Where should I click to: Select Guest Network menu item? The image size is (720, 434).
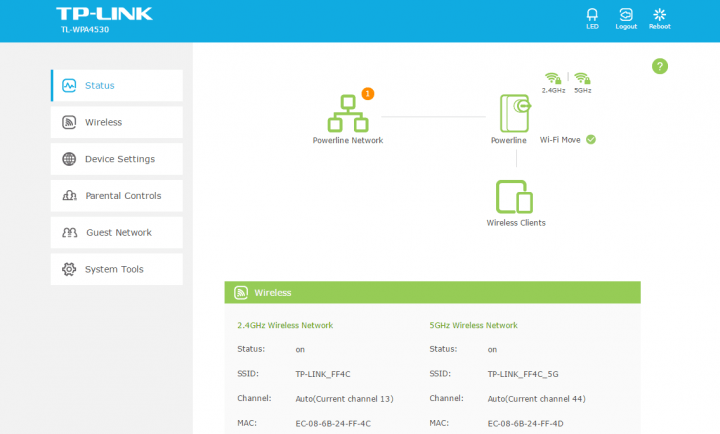coord(117,232)
